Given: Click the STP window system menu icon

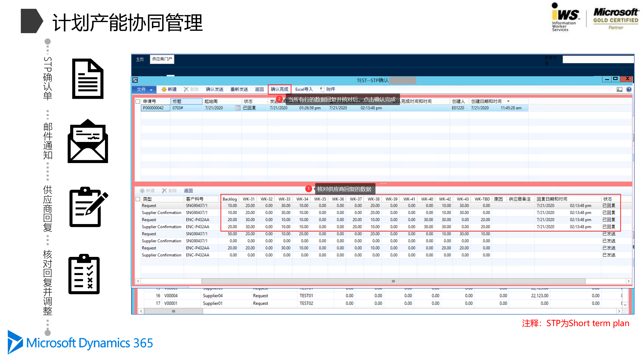Looking at the screenshot, I should [135, 80].
